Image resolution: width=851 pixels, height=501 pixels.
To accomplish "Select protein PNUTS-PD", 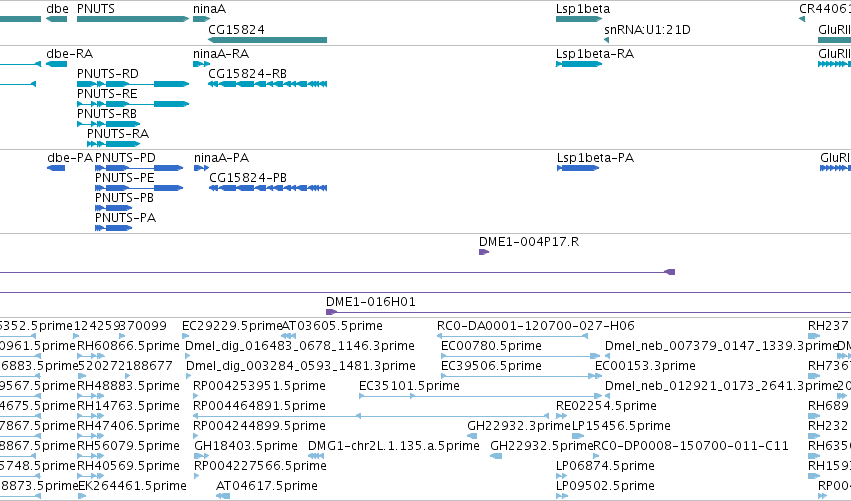I will [139, 168].
